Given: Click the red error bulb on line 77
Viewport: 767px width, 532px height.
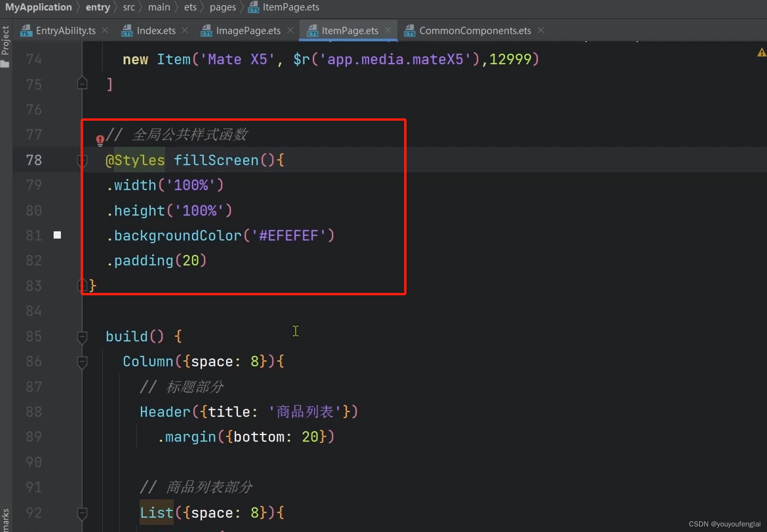Looking at the screenshot, I should (x=100, y=140).
